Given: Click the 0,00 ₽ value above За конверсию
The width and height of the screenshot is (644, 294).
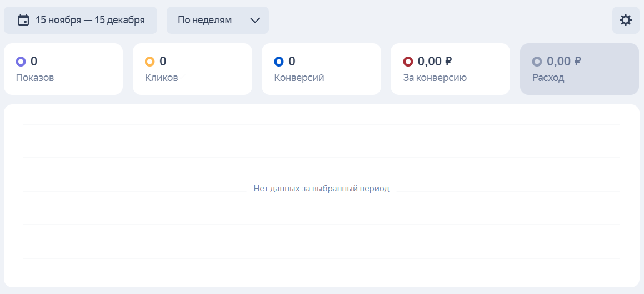Looking at the screenshot, I should click(x=435, y=62).
